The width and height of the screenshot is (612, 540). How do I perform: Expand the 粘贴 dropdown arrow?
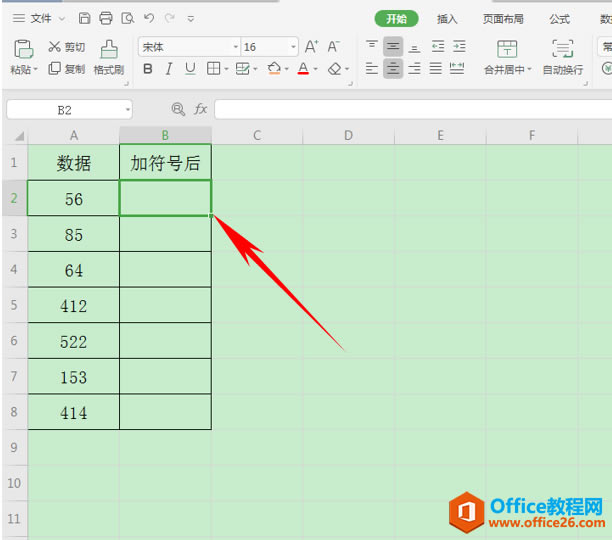click(x=36, y=69)
